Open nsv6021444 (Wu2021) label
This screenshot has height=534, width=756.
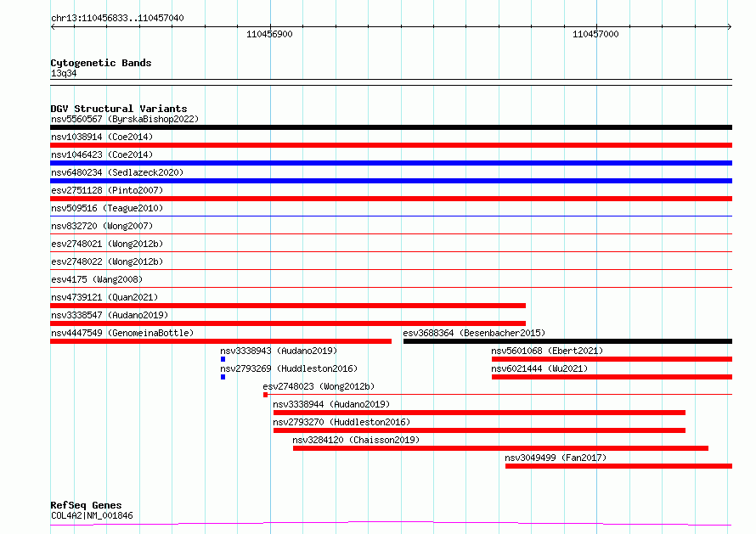(539, 368)
